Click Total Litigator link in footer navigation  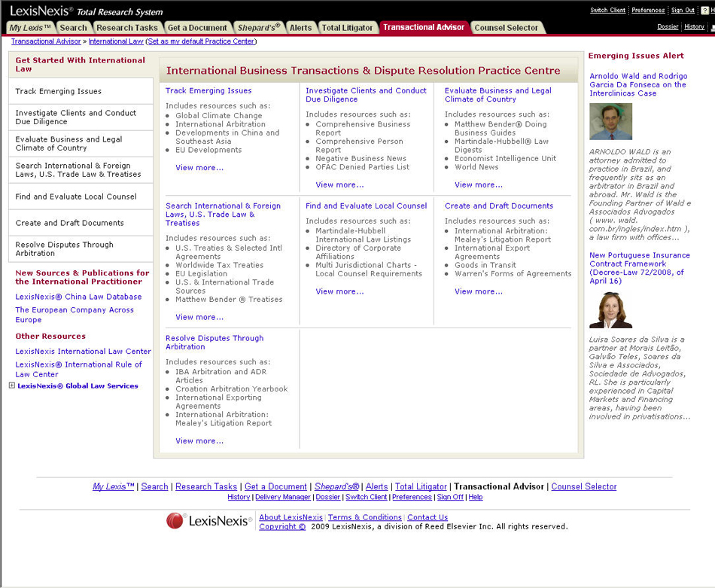coord(421,486)
